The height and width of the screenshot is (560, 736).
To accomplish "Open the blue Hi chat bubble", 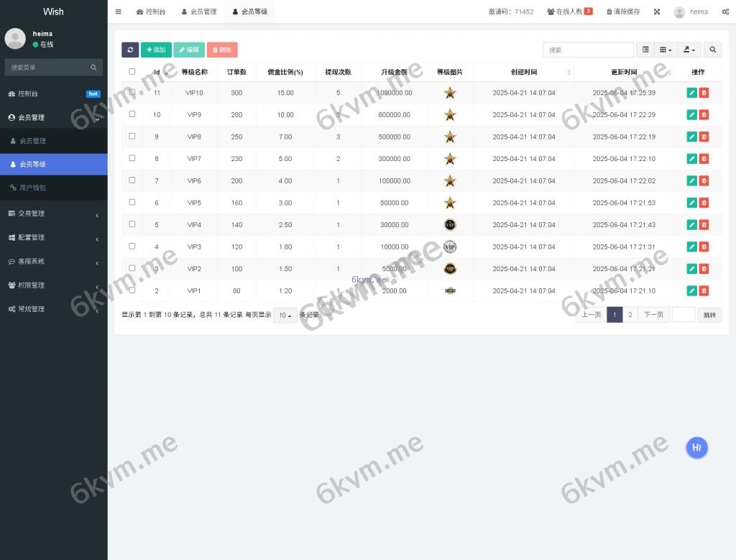I will (696, 447).
